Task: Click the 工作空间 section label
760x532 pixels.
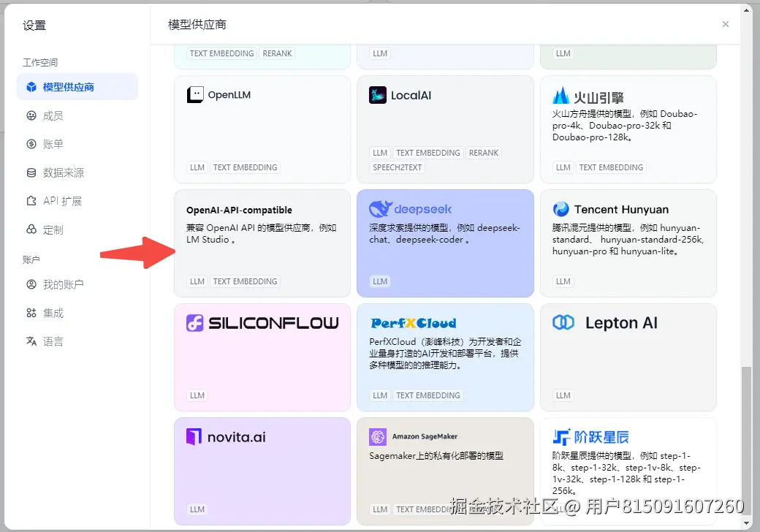Action: click(x=40, y=63)
